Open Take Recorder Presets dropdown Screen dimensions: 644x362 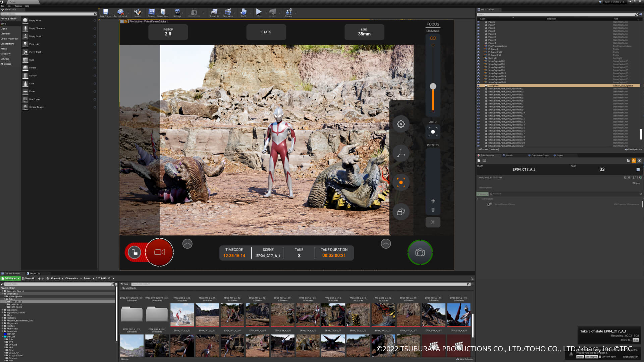(496, 194)
